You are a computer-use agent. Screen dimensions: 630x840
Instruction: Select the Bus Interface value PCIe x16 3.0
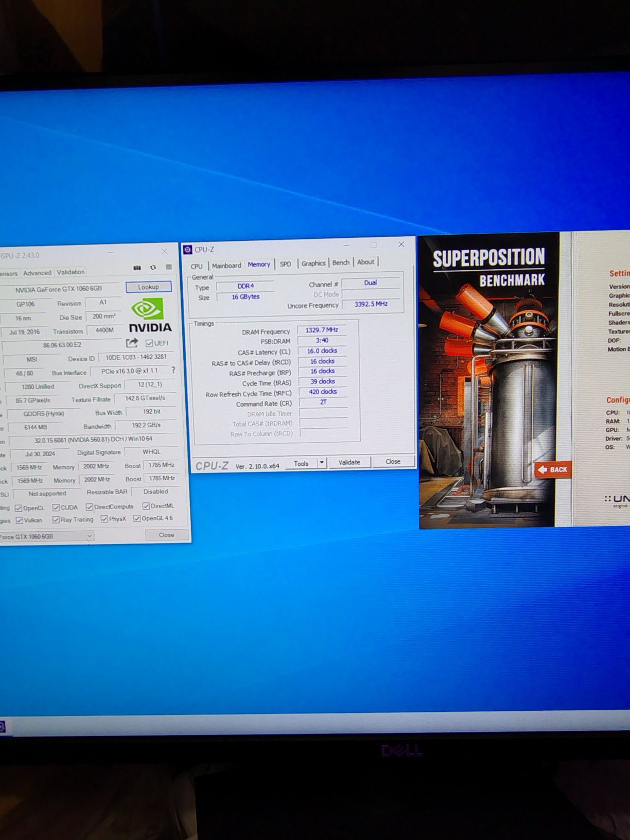click(x=129, y=371)
